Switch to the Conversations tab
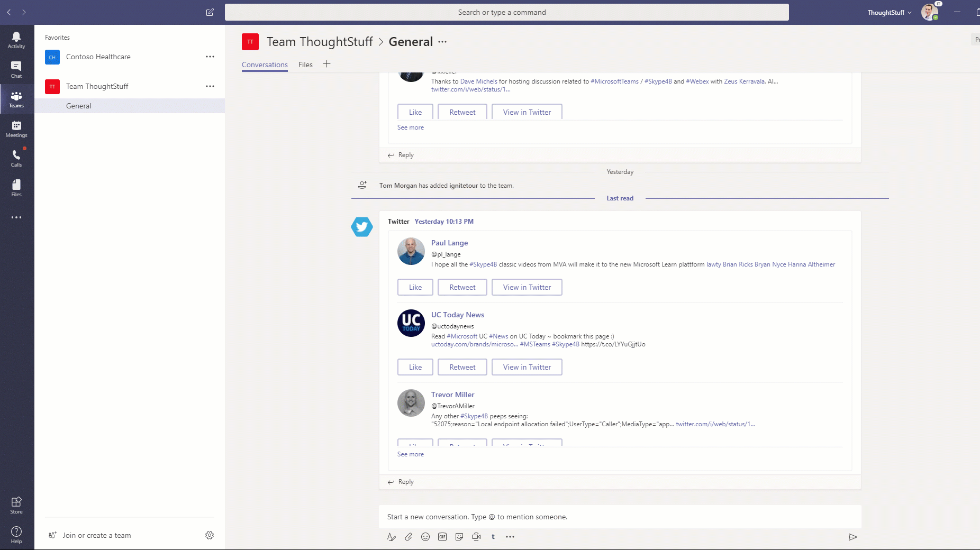The width and height of the screenshot is (980, 550). pos(265,65)
